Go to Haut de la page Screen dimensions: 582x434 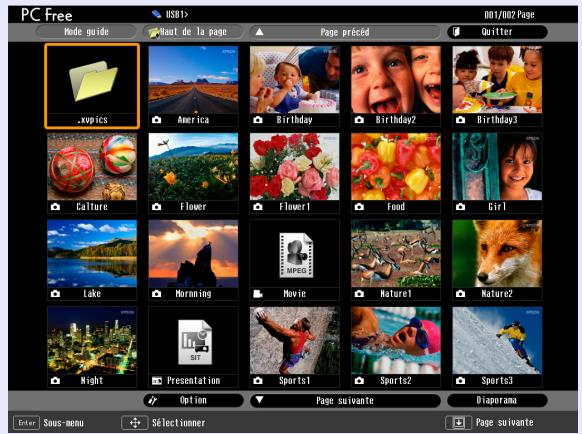click(x=193, y=32)
